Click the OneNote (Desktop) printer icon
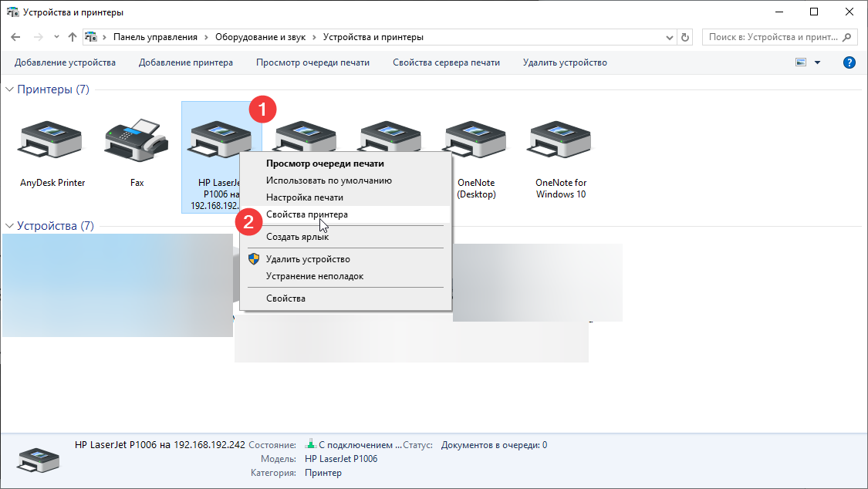This screenshot has width=868, height=489. (475, 143)
